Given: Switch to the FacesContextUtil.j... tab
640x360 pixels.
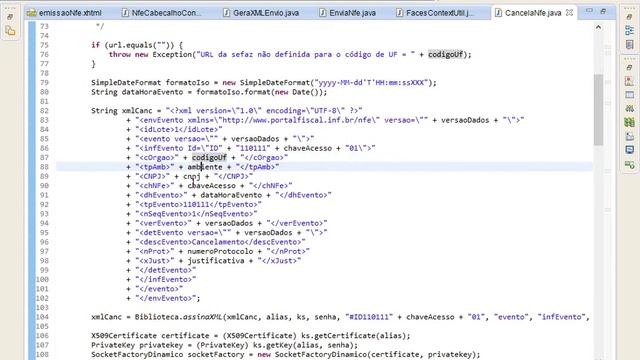Looking at the screenshot, I should click(436, 13).
